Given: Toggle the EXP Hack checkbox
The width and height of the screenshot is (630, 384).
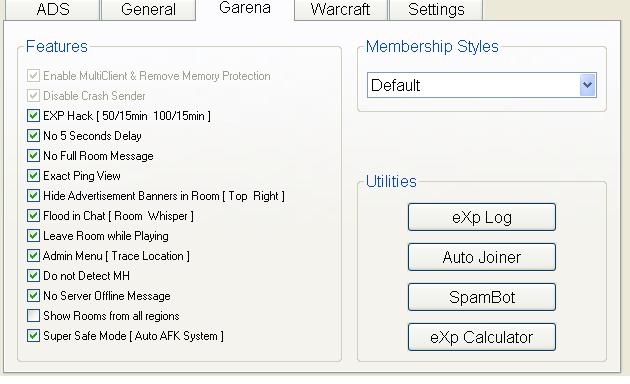Looking at the screenshot, I should [x=33, y=116].
